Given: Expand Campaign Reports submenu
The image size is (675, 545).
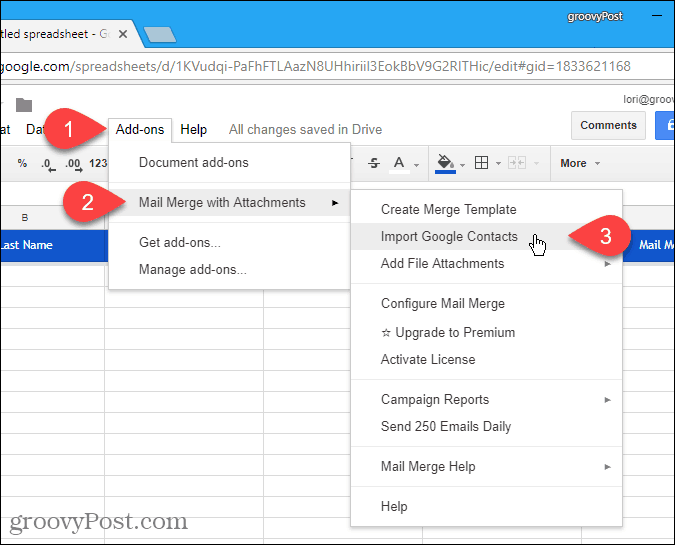Looking at the screenshot, I should tap(486, 399).
